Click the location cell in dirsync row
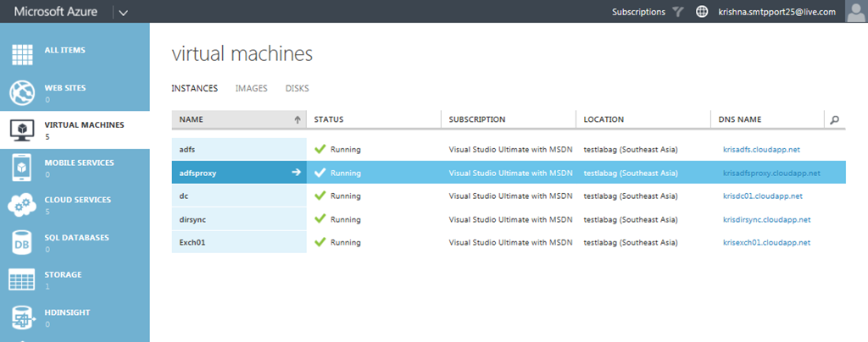The height and width of the screenshot is (342, 868). pos(631,219)
